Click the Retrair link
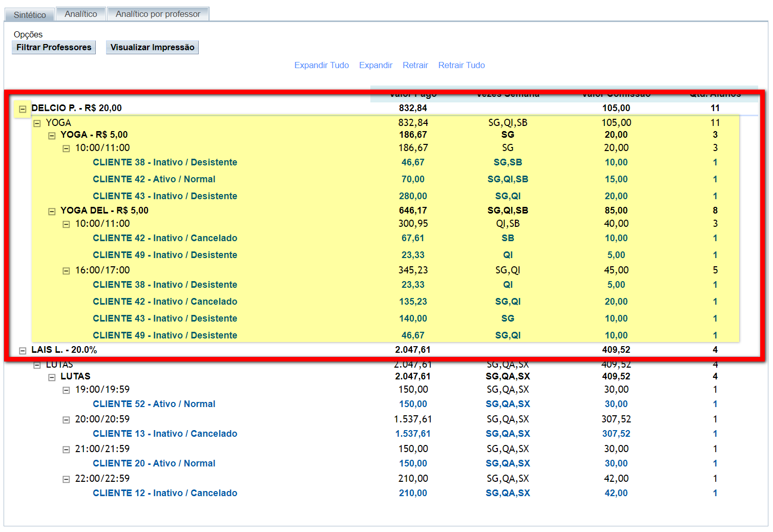 click(415, 66)
